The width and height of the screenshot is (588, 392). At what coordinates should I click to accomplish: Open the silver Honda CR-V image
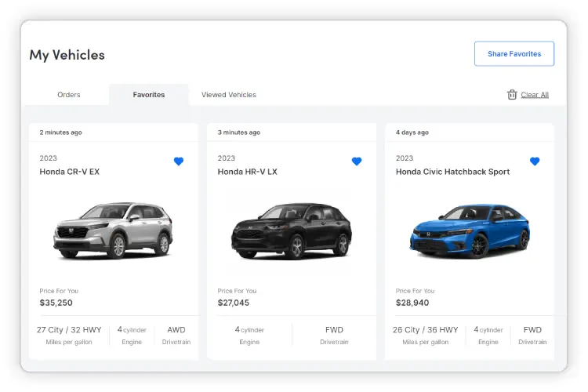(x=113, y=230)
